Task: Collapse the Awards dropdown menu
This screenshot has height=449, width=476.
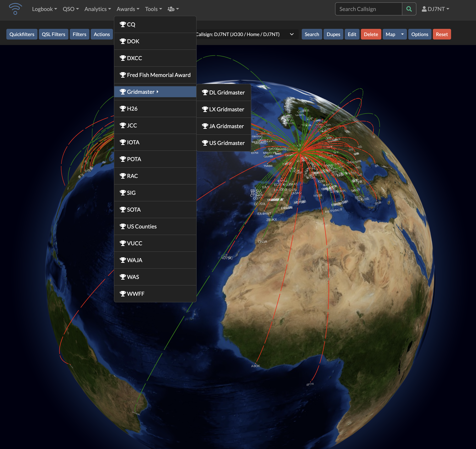Action: (x=128, y=9)
